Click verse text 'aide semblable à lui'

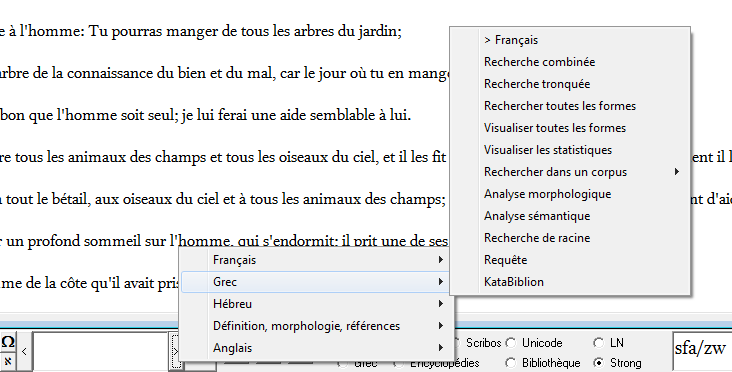[x=345, y=115]
